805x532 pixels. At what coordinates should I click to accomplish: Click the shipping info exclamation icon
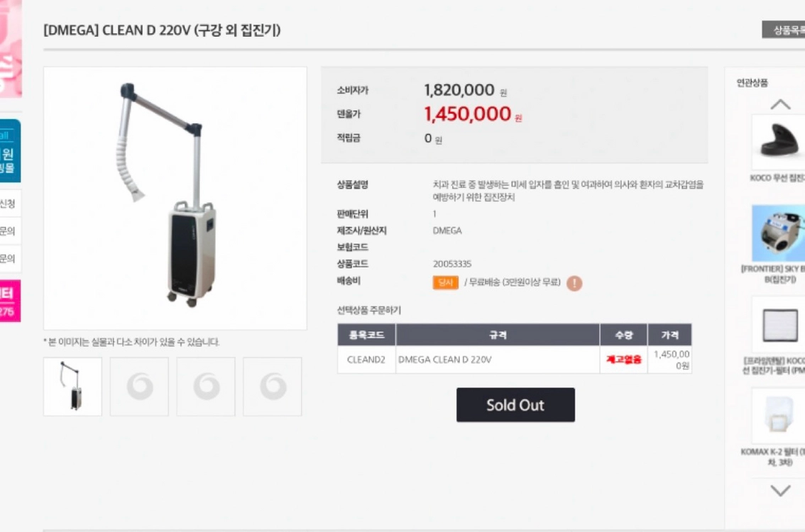click(574, 283)
